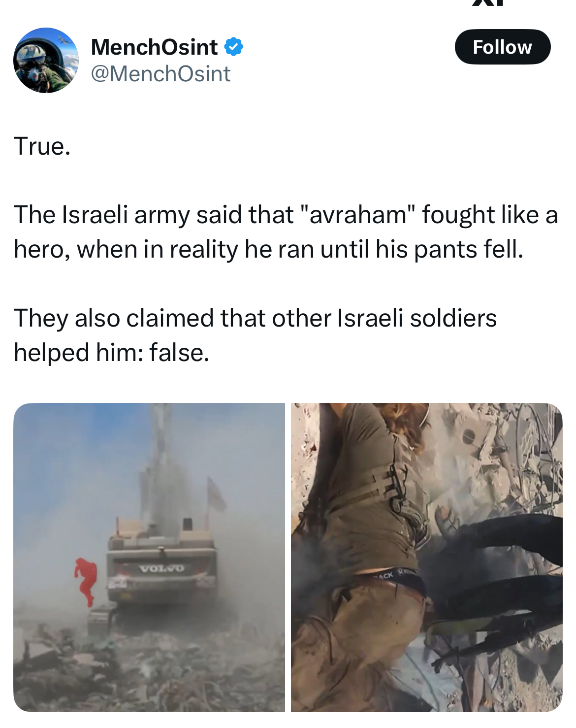The width and height of the screenshot is (576, 728).
Task: Open the left excavator photo
Action: pyautogui.click(x=149, y=557)
